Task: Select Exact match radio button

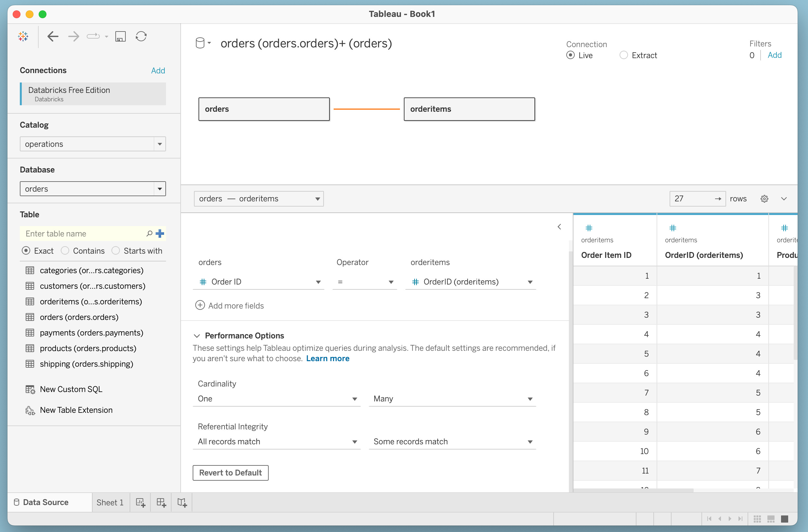Action: point(26,251)
